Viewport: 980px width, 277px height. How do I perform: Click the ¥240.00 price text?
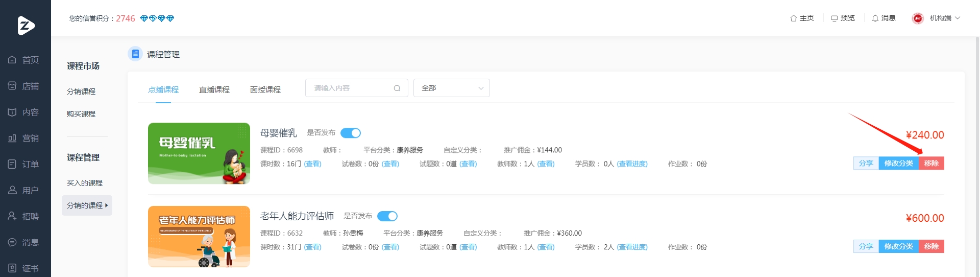925,135
